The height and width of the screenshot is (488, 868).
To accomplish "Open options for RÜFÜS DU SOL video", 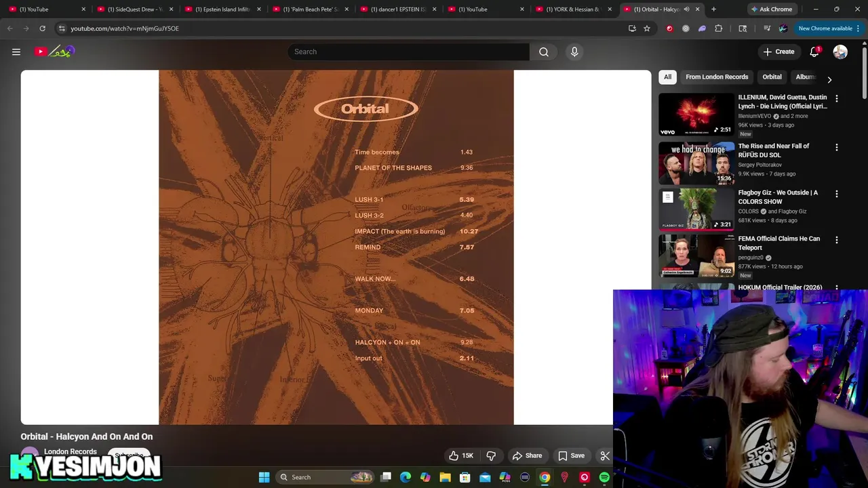I will [x=836, y=148].
